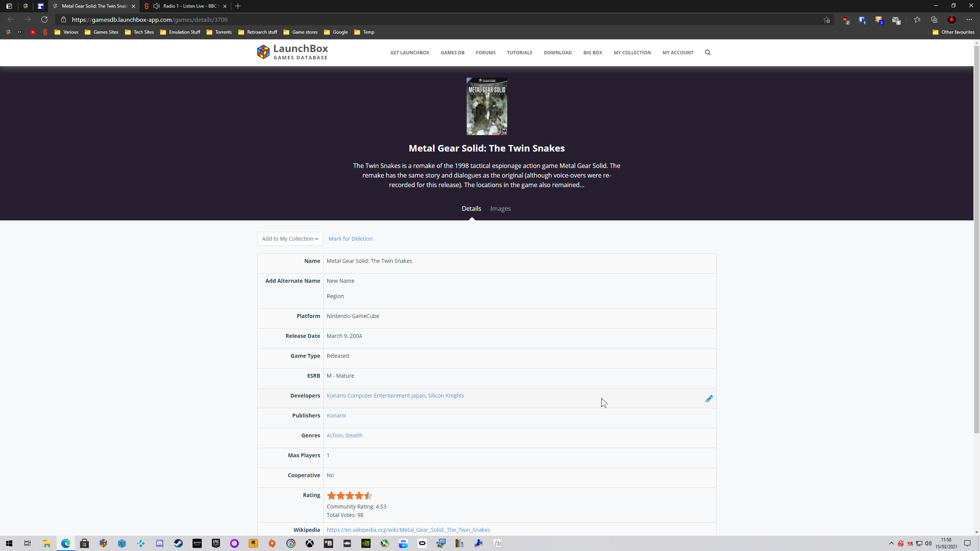The height and width of the screenshot is (551, 980).
Task: Open foobar2000 from the taskbar
Action: coord(497,543)
